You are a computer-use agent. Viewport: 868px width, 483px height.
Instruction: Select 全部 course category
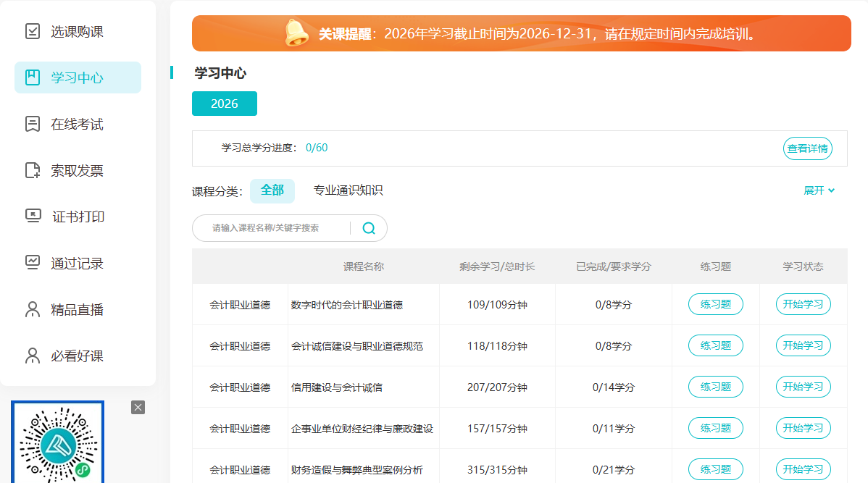pyautogui.click(x=272, y=190)
